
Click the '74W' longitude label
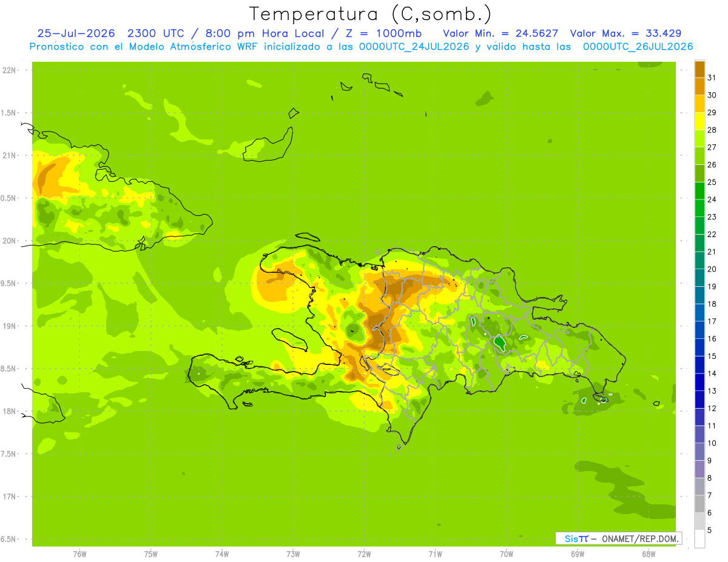click(x=222, y=554)
